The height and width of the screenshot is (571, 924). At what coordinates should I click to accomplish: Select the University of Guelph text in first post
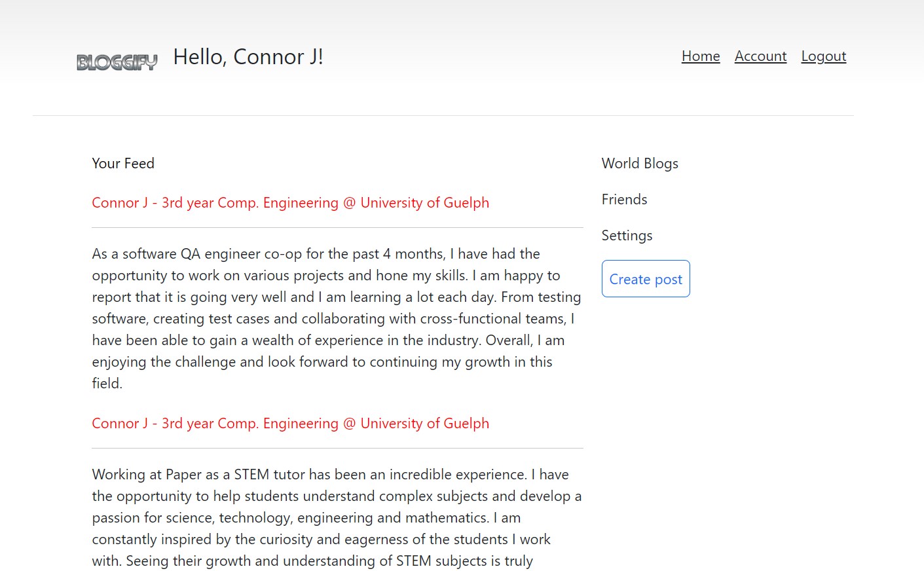coord(424,203)
